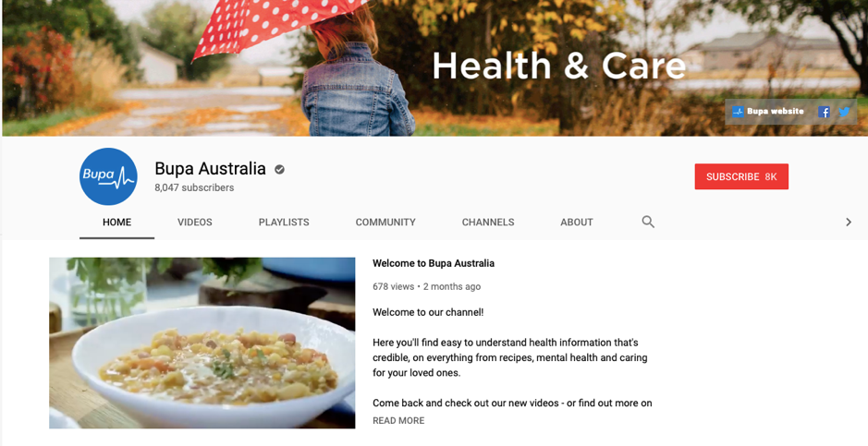Open the Twitter link in the banner
This screenshot has height=446, width=868.
click(844, 112)
